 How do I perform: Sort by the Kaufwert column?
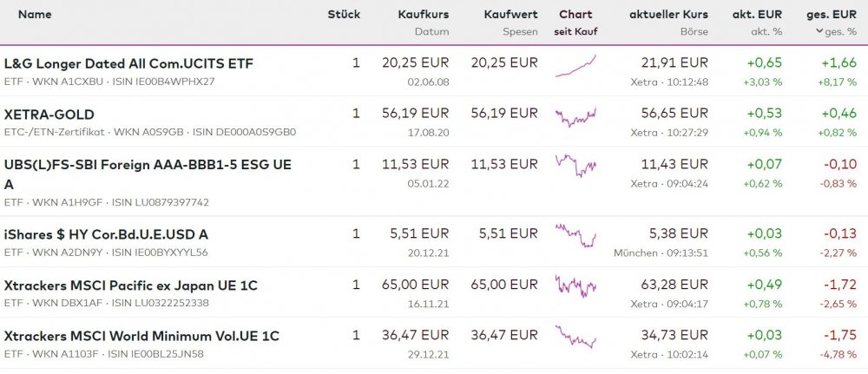(x=510, y=15)
